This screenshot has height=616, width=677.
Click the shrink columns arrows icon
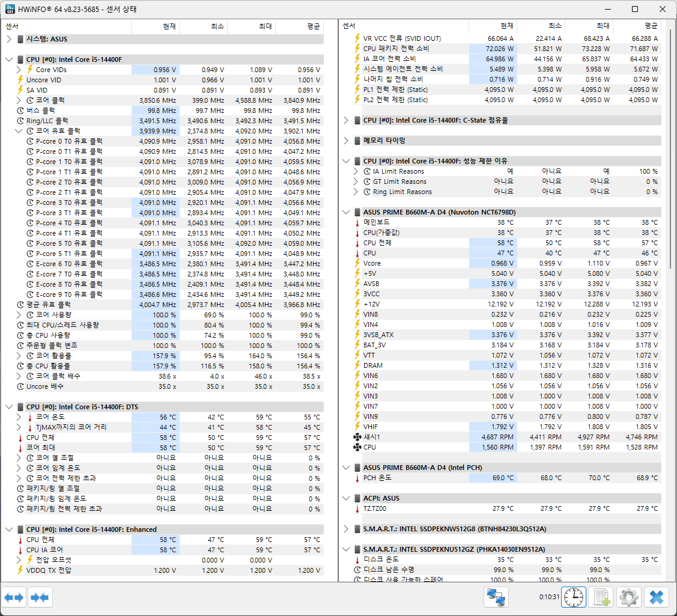(40, 597)
